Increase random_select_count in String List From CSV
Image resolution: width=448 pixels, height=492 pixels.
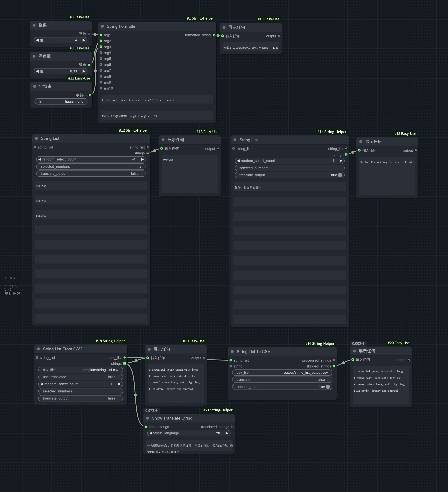click(120, 384)
